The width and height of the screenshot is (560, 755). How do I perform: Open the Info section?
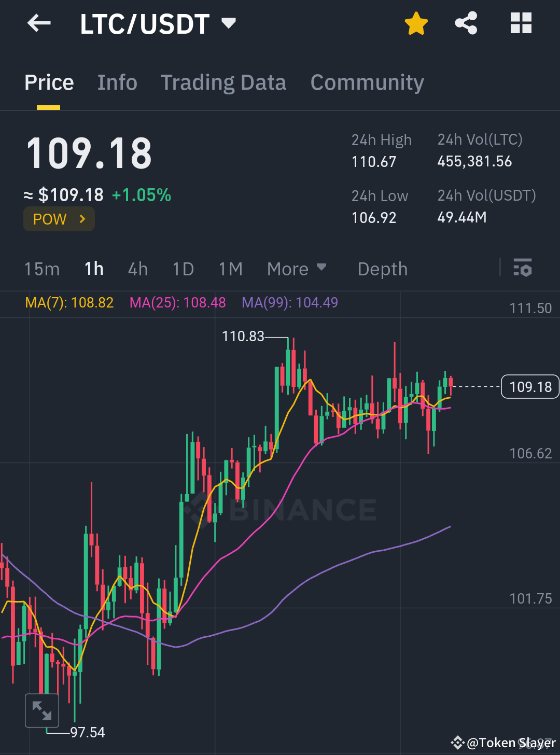tap(117, 82)
